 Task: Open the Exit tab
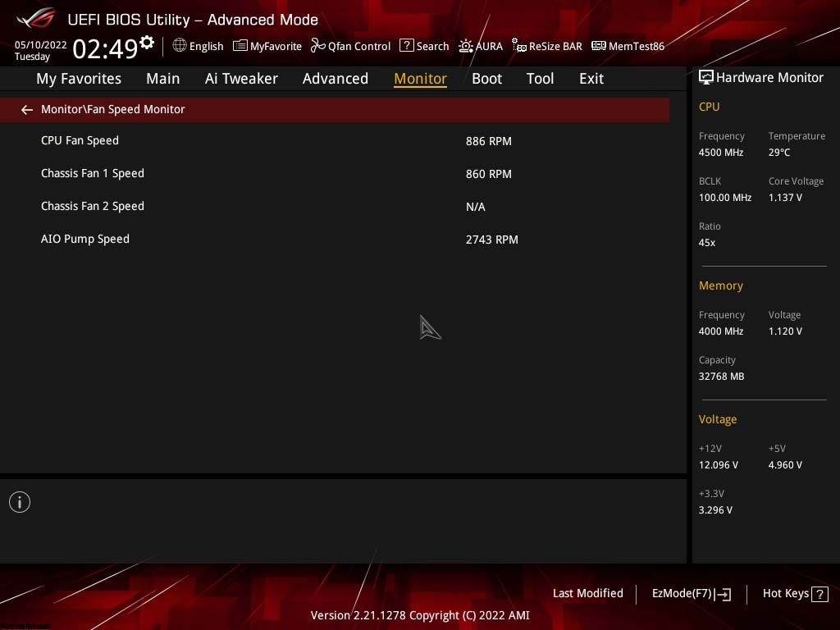(591, 79)
